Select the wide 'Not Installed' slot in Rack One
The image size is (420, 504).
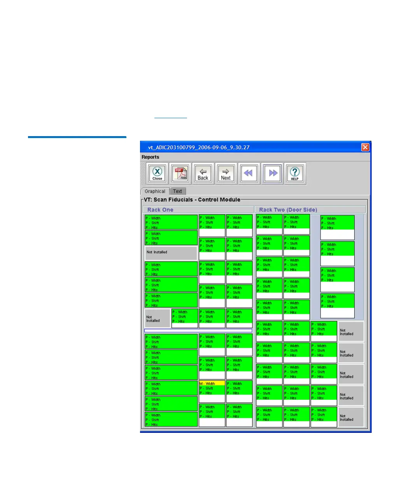[171, 253]
